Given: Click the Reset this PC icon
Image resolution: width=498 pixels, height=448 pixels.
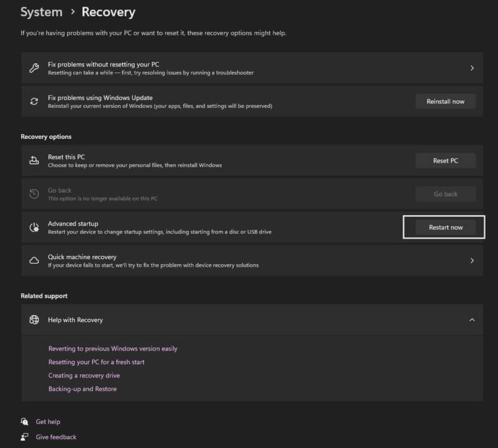Looking at the screenshot, I should (x=34, y=161).
